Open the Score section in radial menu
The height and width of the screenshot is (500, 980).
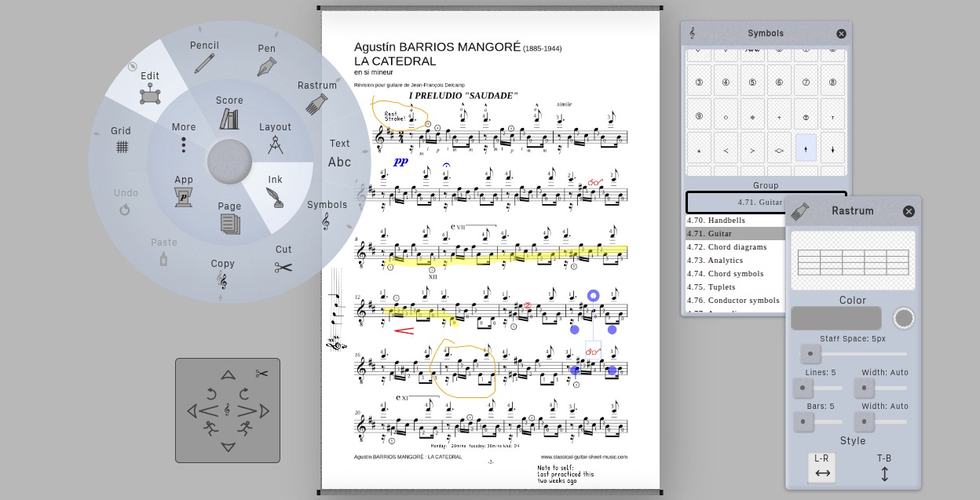[229, 112]
